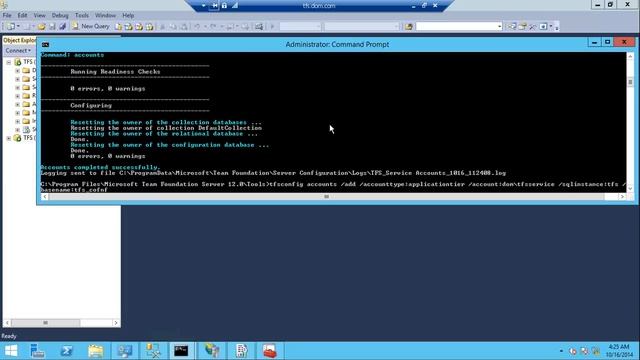The image size is (640, 360).
Task: Click Command Prompt horizontal scroll right arrow
Action: coord(622,197)
